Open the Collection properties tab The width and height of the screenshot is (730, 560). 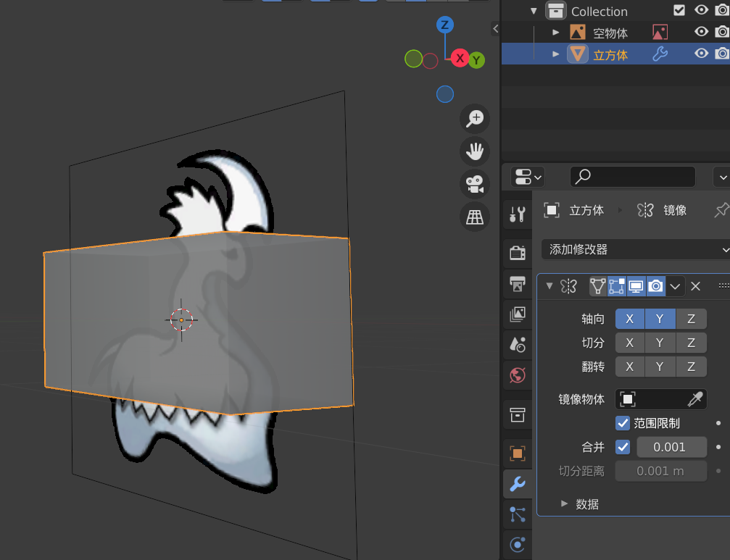(518, 414)
